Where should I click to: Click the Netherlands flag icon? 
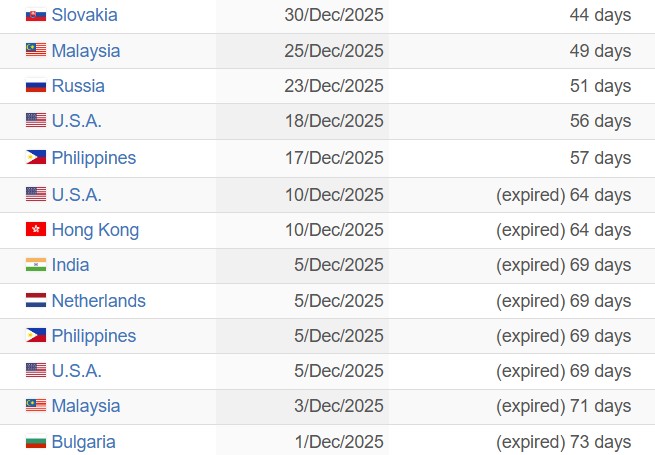[x=36, y=301]
